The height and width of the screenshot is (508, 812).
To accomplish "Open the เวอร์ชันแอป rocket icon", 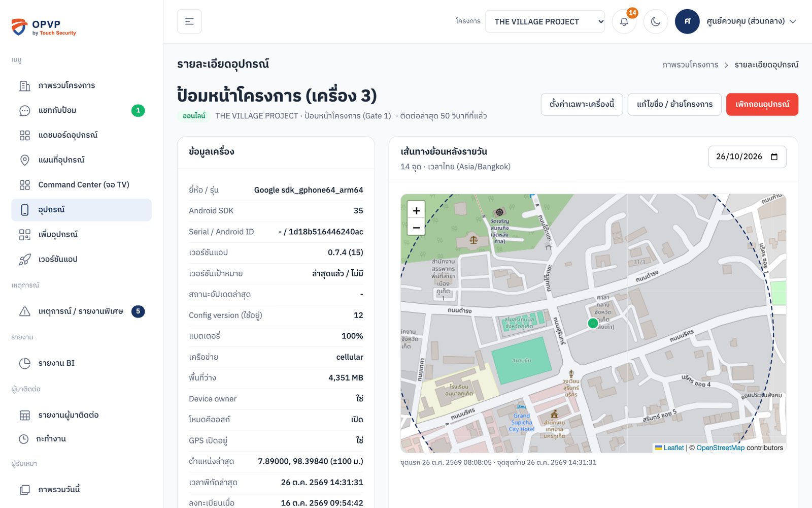I will (x=24, y=260).
